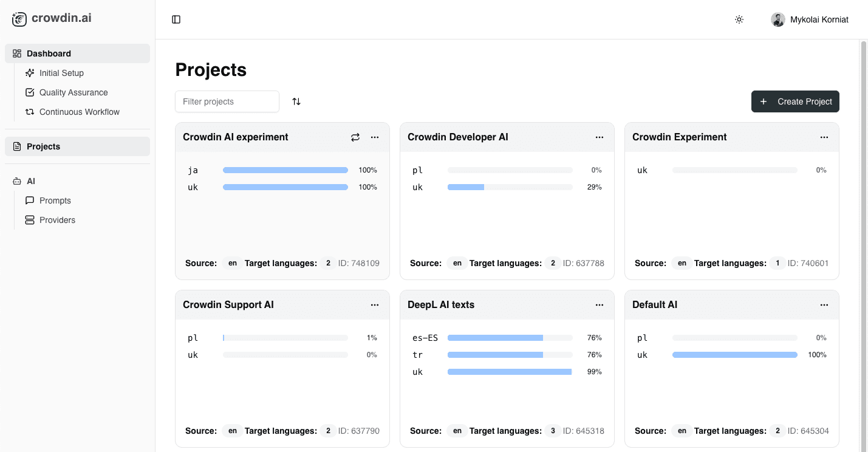Click the sync icon on Crowdin AI experiment card
This screenshot has height=452, width=868.
(x=355, y=137)
